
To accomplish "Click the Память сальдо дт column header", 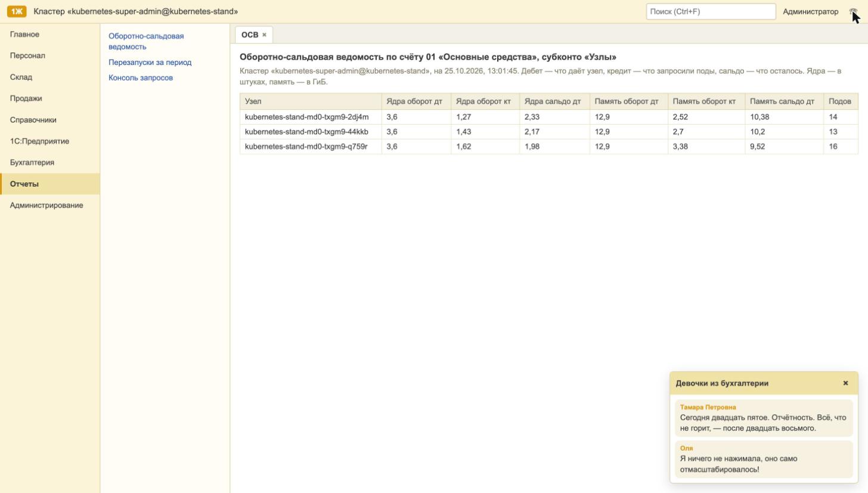I will 784,101.
